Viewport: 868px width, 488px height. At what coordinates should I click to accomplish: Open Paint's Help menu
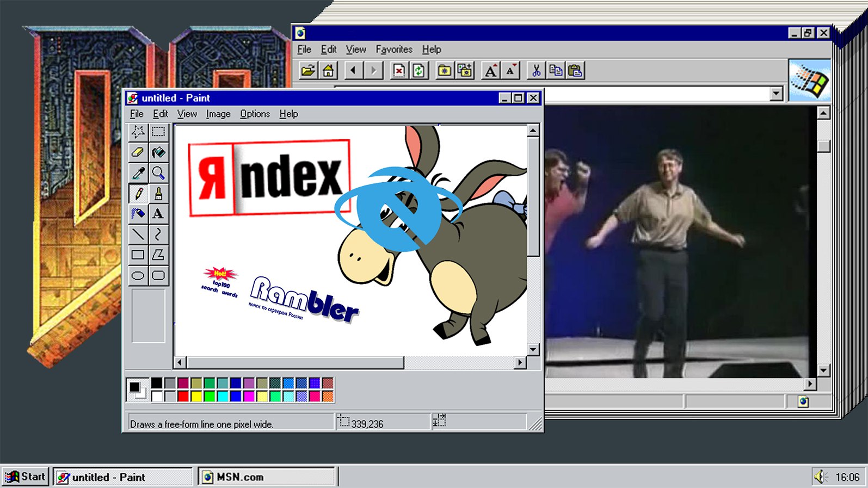coord(288,114)
